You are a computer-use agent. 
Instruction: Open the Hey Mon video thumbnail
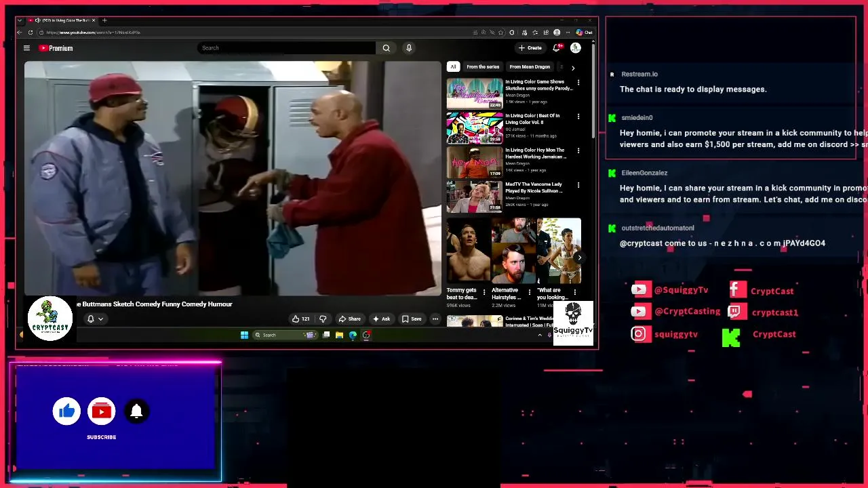coord(475,162)
